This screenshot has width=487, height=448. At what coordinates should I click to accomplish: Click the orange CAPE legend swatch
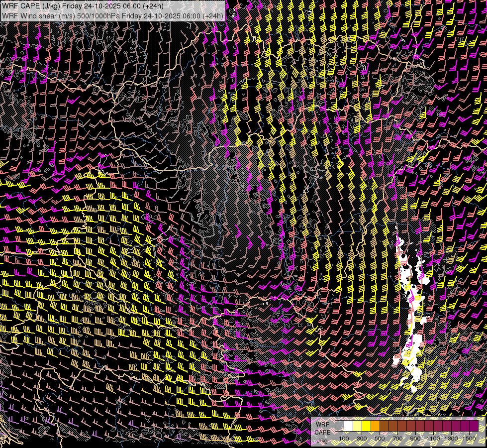click(x=375, y=426)
